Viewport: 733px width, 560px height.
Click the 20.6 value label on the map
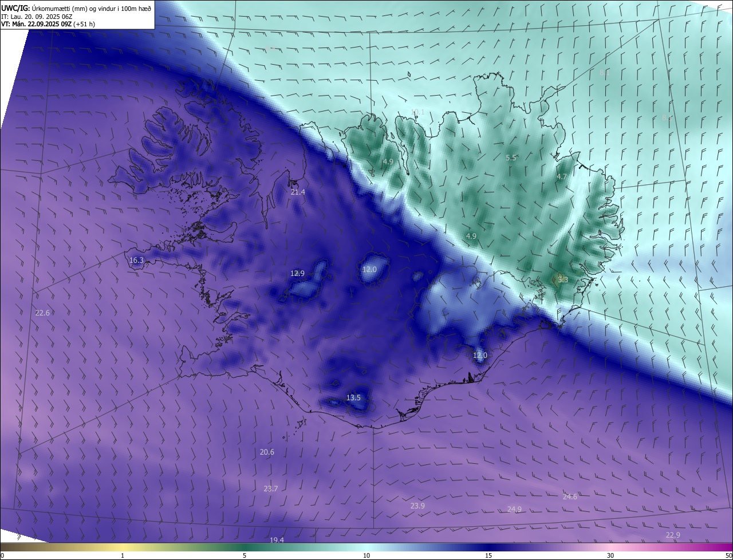coord(267,452)
